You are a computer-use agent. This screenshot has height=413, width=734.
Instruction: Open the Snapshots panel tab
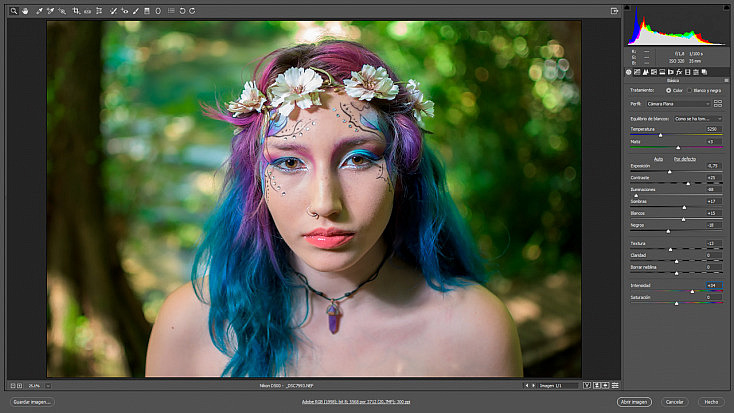click(x=705, y=72)
